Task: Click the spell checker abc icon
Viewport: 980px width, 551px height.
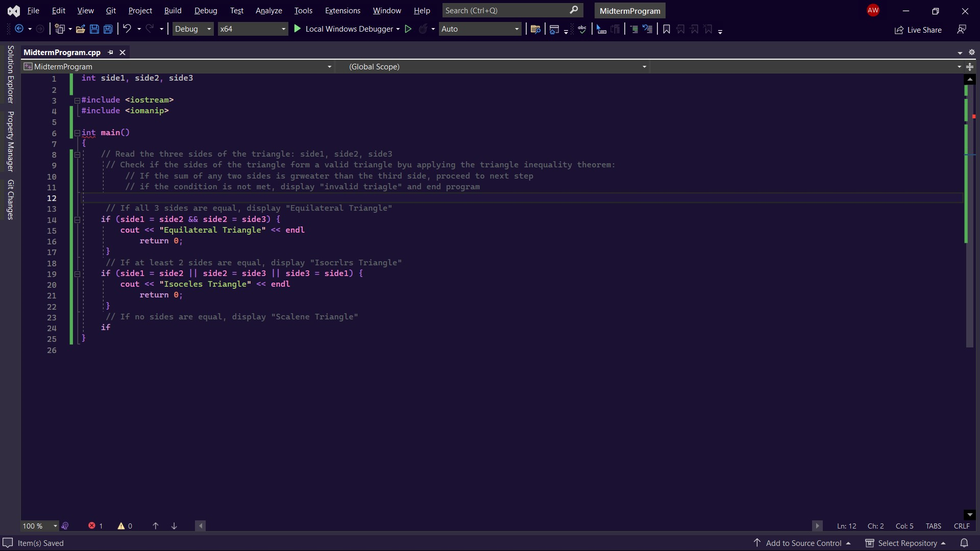Action: click(582, 29)
